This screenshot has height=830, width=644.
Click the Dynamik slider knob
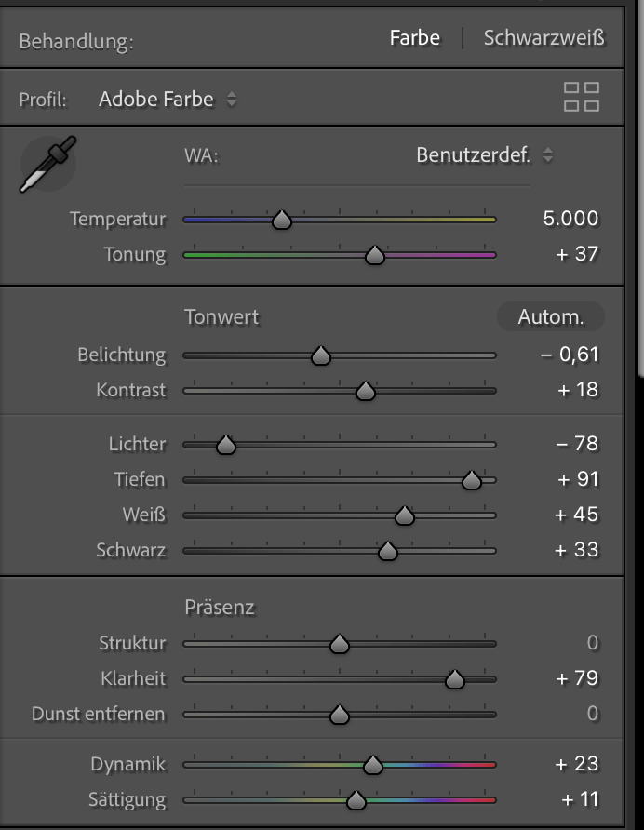pyautogui.click(x=372, y=766)
